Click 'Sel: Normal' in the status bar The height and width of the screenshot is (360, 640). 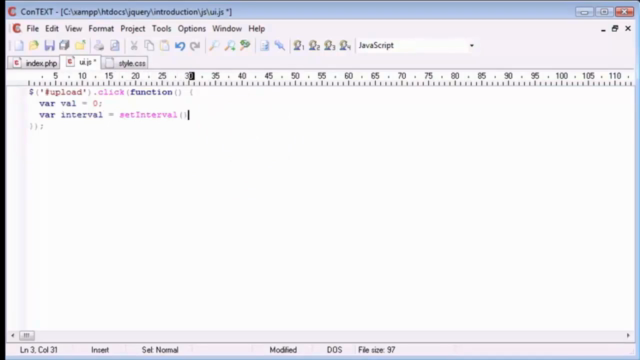tap(160, 350)
